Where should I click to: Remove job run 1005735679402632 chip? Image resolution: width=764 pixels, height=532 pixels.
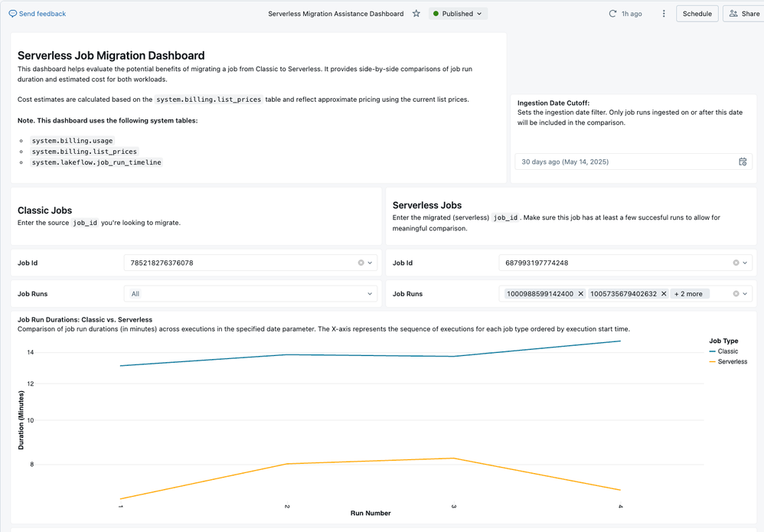[664, 294]
